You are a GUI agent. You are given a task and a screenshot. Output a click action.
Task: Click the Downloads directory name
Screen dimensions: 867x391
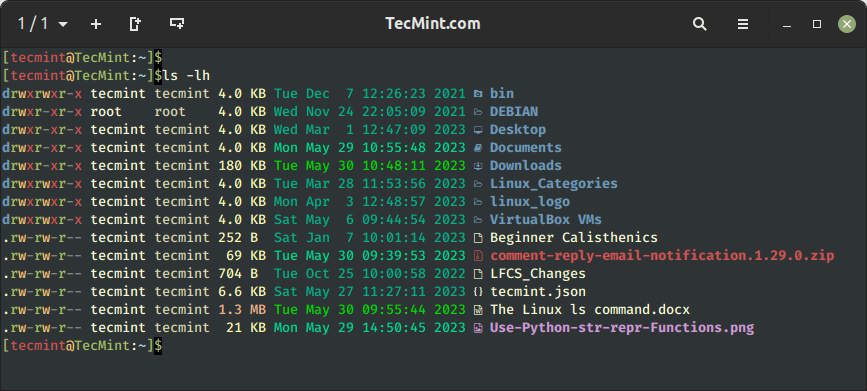[525, 165]
